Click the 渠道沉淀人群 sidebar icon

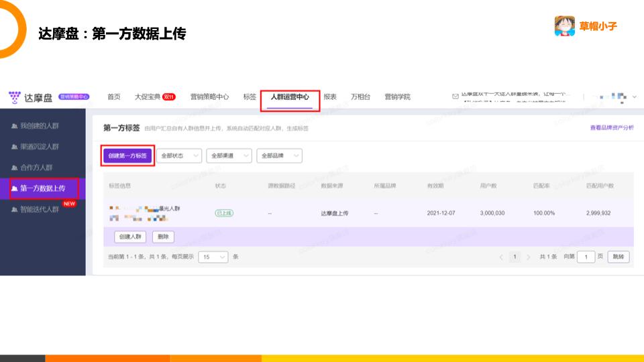[14, 147]
